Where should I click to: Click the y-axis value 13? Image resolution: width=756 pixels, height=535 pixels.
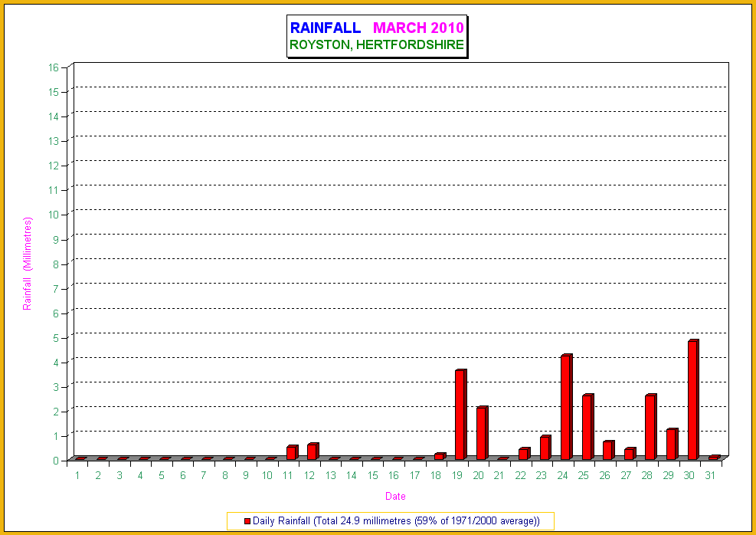[54, 141]
